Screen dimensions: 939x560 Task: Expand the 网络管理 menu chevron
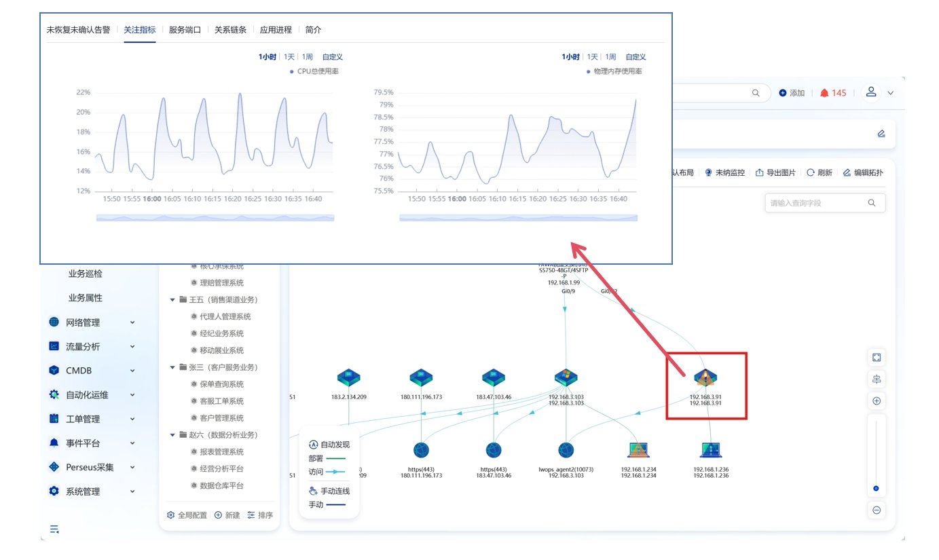(132, 322)
